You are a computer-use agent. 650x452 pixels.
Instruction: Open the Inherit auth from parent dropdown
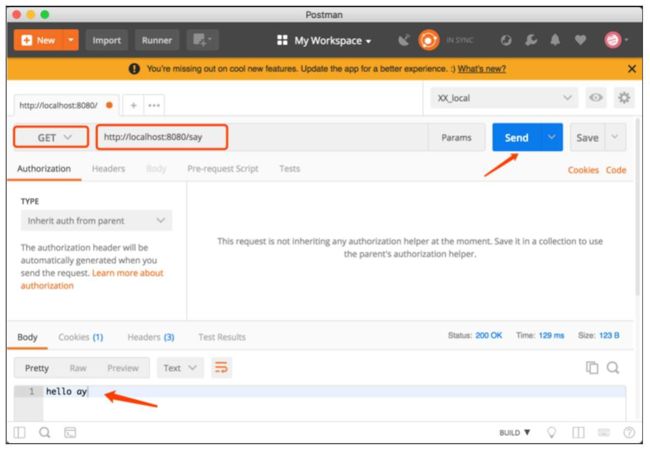[x=96, y=221]
